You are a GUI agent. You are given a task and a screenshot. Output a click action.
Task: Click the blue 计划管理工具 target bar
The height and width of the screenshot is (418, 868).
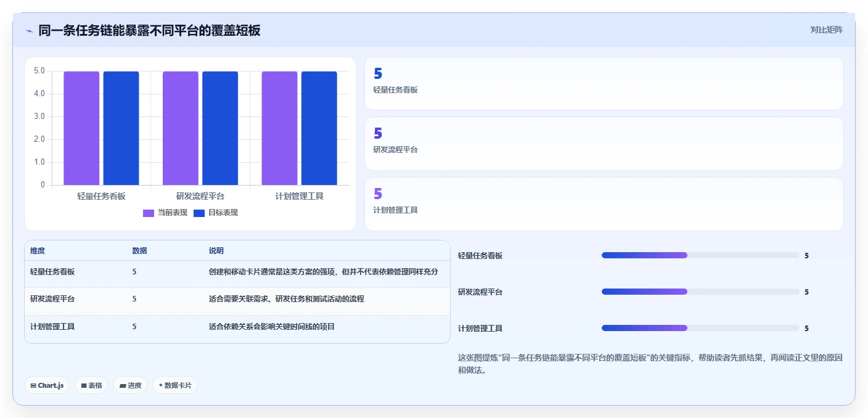tap(319, 128)
